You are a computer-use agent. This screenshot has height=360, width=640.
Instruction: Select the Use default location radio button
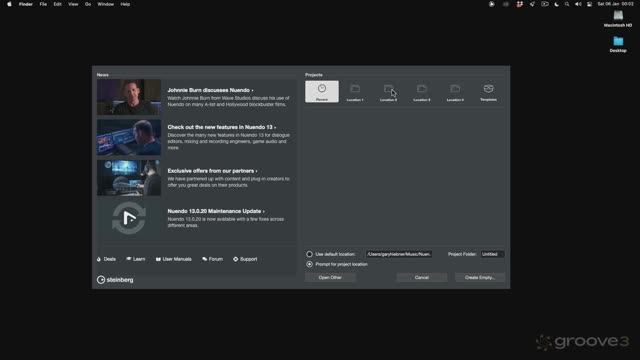tap(309, 254)
